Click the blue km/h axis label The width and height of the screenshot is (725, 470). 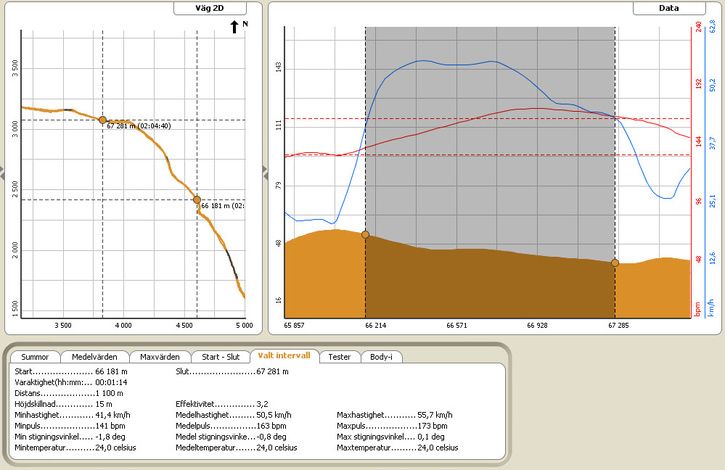click(712, 308)
